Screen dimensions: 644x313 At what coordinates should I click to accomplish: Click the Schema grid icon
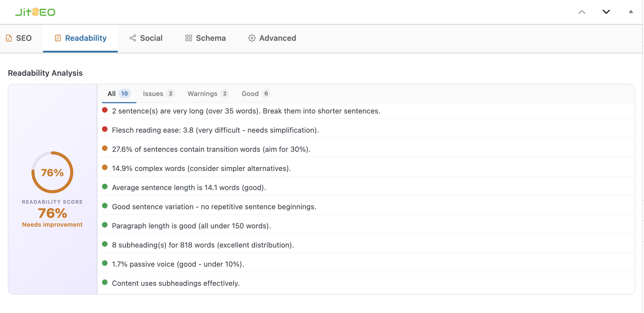[x=188, y=38]
